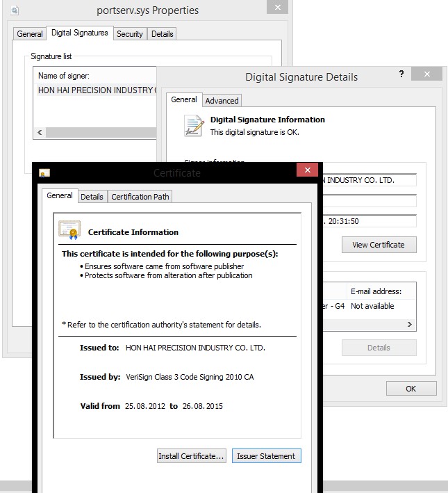Open the Certification Path tab
448x493 pixels.
(140, 197)
